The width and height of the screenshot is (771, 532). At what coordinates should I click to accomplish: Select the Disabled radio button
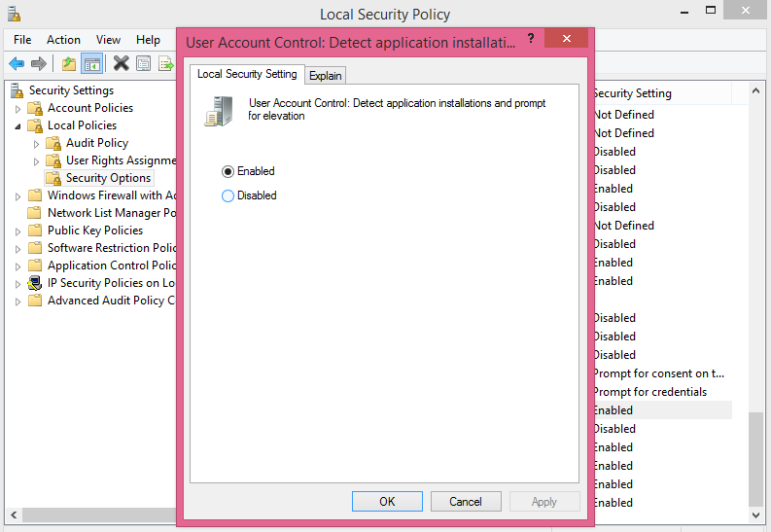[228, 195]
